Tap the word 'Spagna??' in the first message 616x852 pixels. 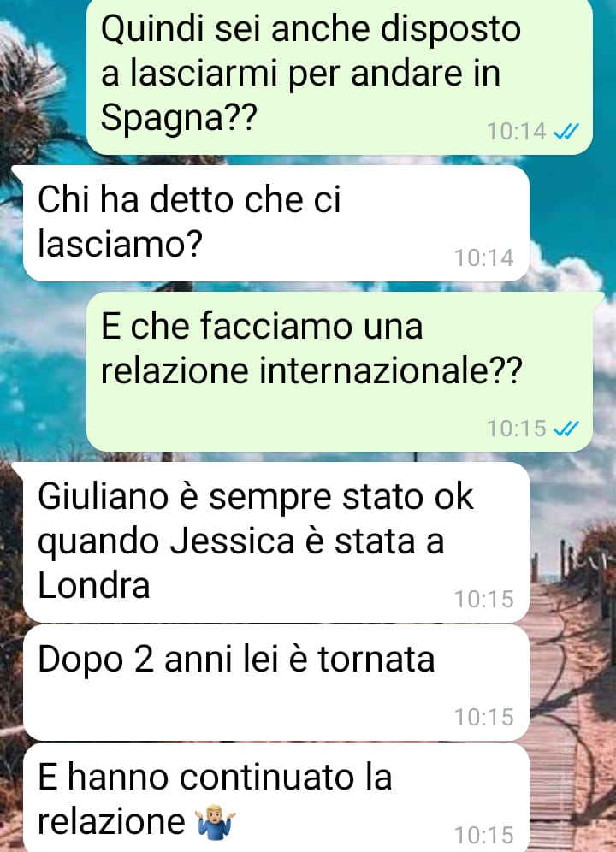click(178, 118)
